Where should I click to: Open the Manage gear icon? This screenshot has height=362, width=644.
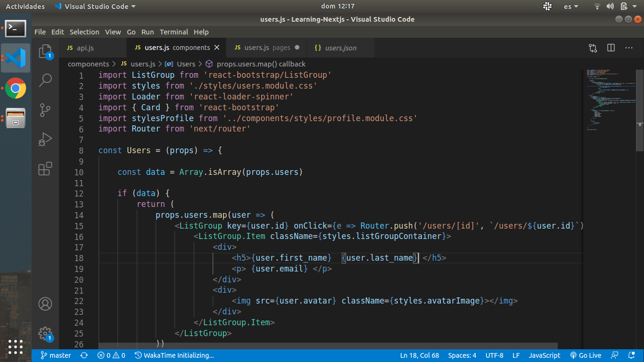coord(45,334)
